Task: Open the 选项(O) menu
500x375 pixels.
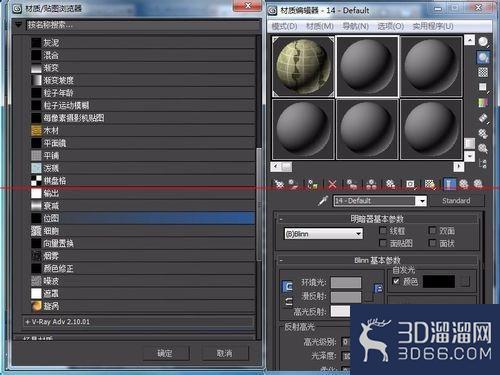Action: tap(390, 26)
